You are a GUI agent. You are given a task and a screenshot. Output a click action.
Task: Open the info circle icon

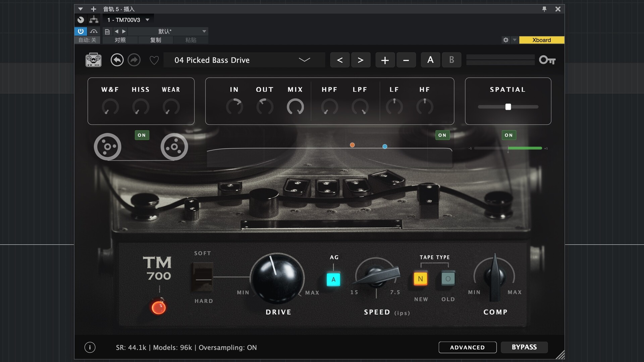point(90,347)
